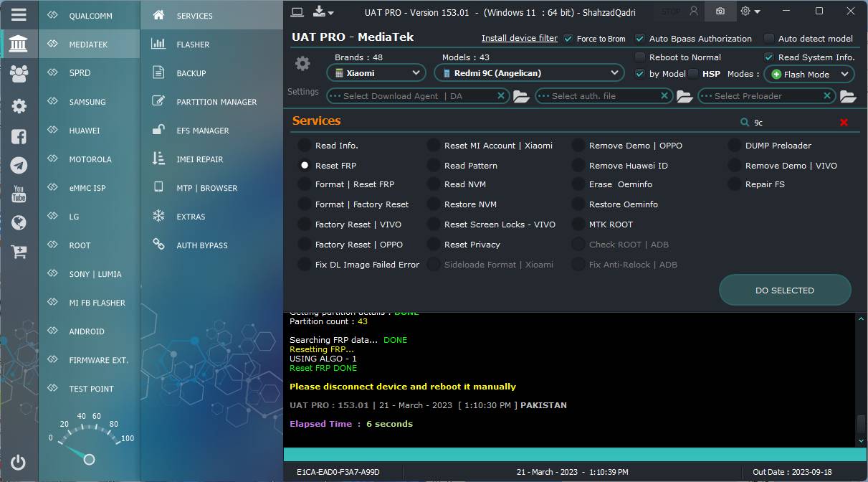
Task: Click the user profile icon in title bar
Action: point(693,11)
